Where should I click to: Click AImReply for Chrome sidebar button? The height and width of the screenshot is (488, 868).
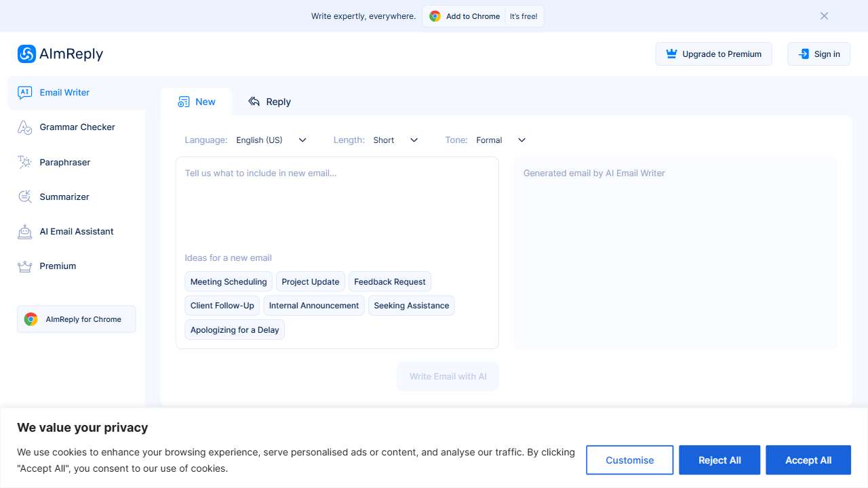[x=77, y=319]
